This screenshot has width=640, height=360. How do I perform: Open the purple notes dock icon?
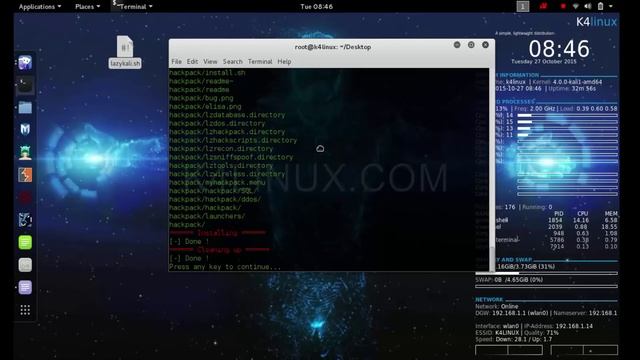(25, 287)
